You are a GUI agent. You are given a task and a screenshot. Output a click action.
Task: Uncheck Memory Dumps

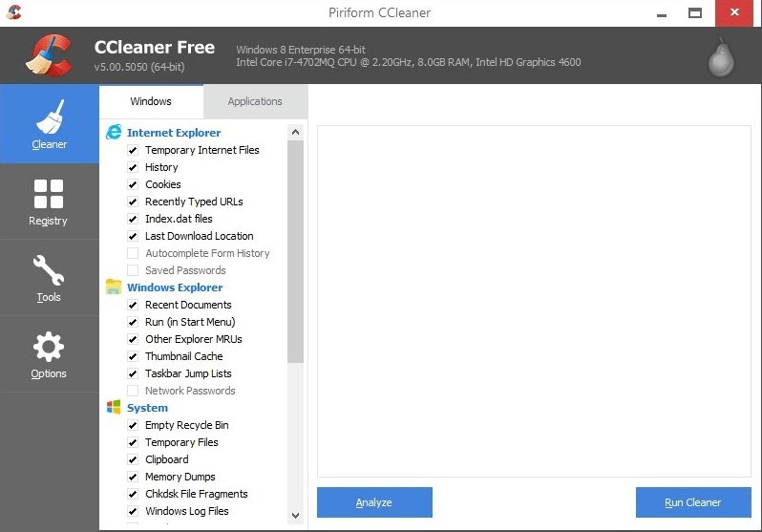pyautogui.click(x=133, y=477)
